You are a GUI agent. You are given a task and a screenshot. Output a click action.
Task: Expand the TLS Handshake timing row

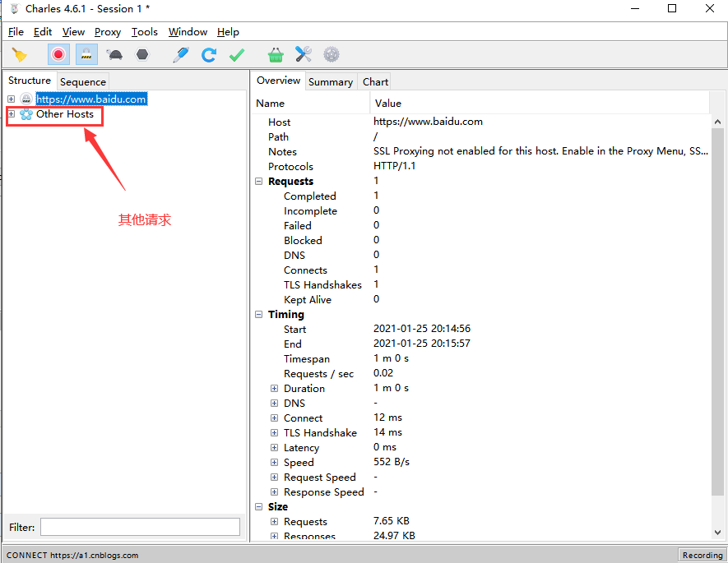(275, 432)
